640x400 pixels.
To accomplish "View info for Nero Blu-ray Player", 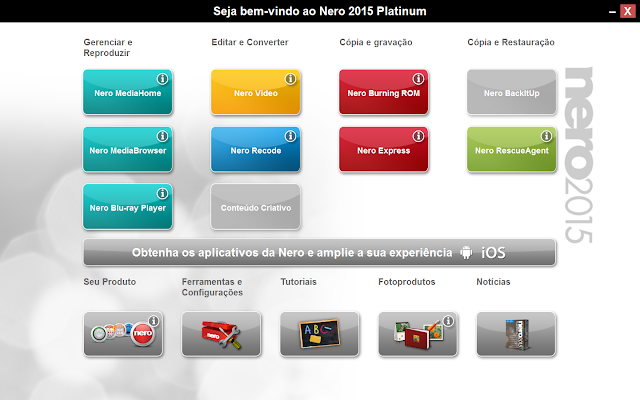I will 162,193.
